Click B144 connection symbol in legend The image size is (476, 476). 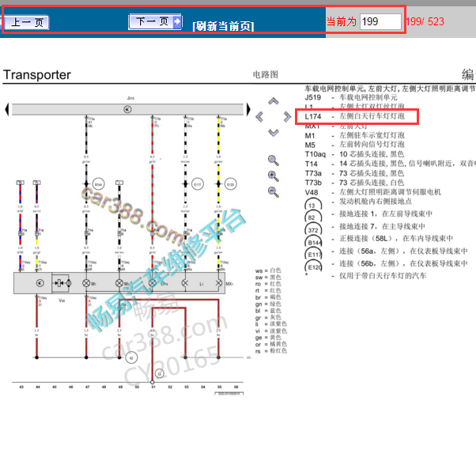(x=313, y=242)
